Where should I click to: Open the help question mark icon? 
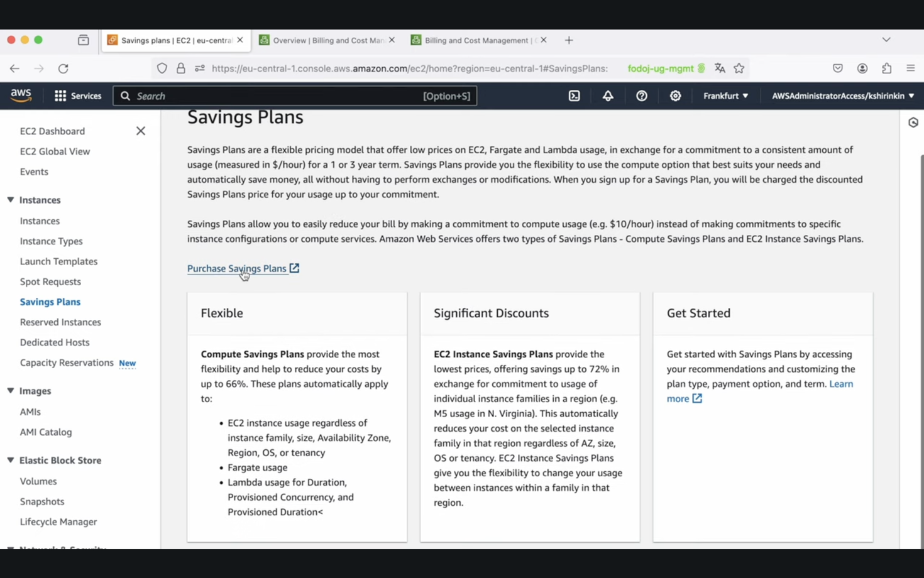[641, 96]
